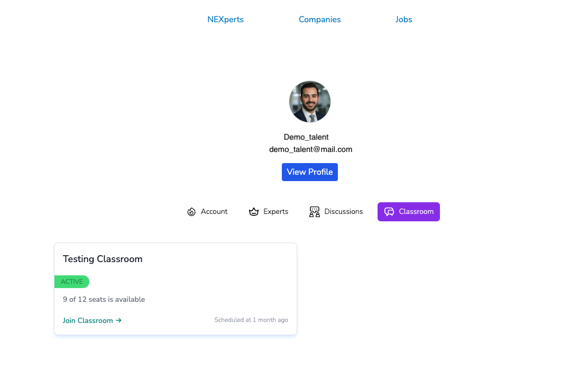This screenshot has width=588, height=368.
Task: Click the arrow after Join Classroom
Action: click(x=119, y=320)
